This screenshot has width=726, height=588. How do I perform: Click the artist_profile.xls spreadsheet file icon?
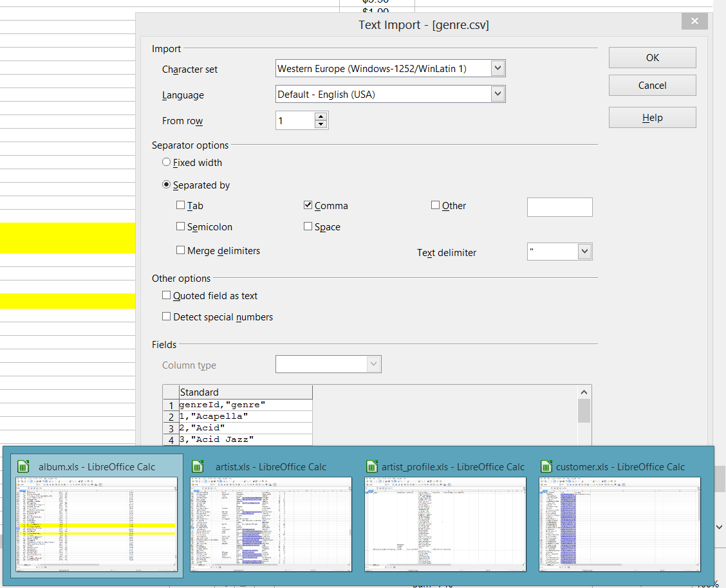pos(372,466)
